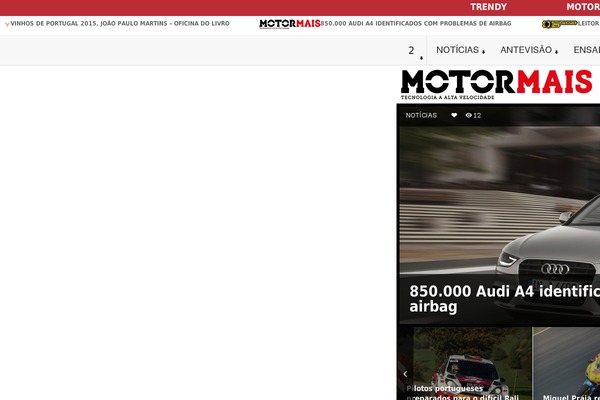This screenshot has height=400, width=600.
Task: Like the article with the heart icon
Action: [x=454, y=115]
